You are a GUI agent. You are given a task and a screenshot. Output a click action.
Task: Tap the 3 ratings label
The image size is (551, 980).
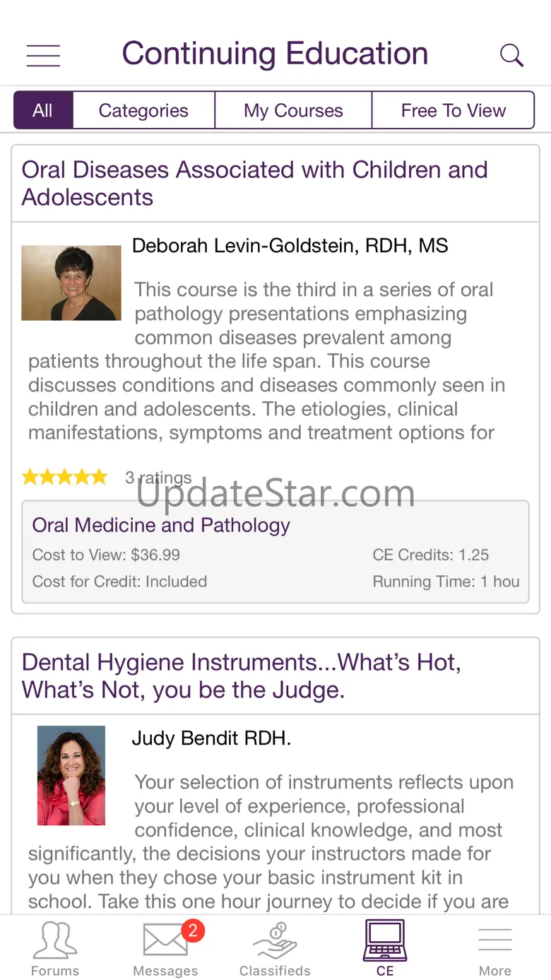[x=158, y=478]
